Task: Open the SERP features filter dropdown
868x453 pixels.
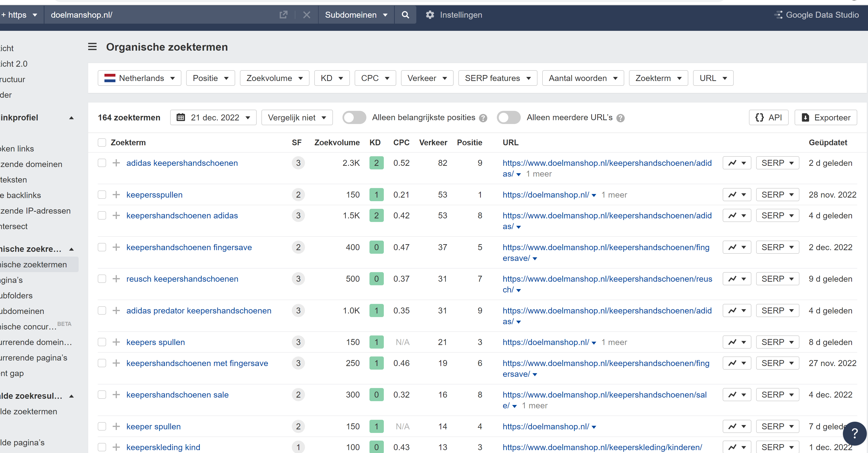Action: pos(498,78)
